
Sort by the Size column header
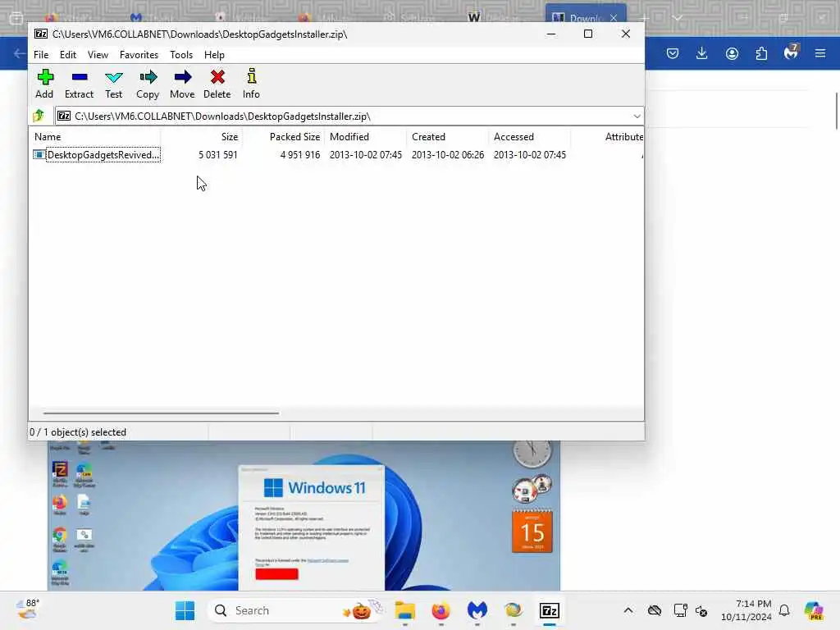tap(202, 137)
